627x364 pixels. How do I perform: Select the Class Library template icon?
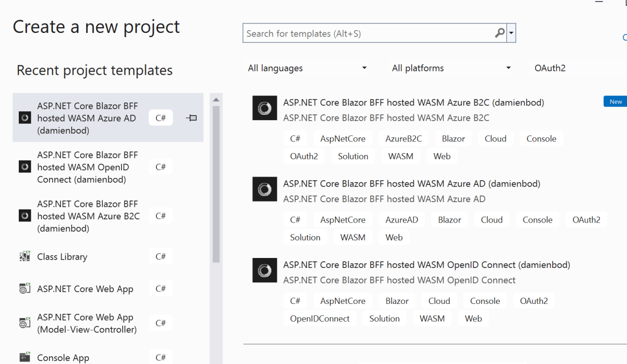click(25, 256)
